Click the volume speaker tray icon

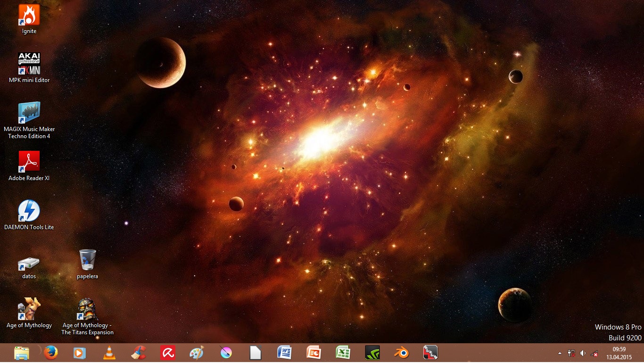[x=583, y=353]
